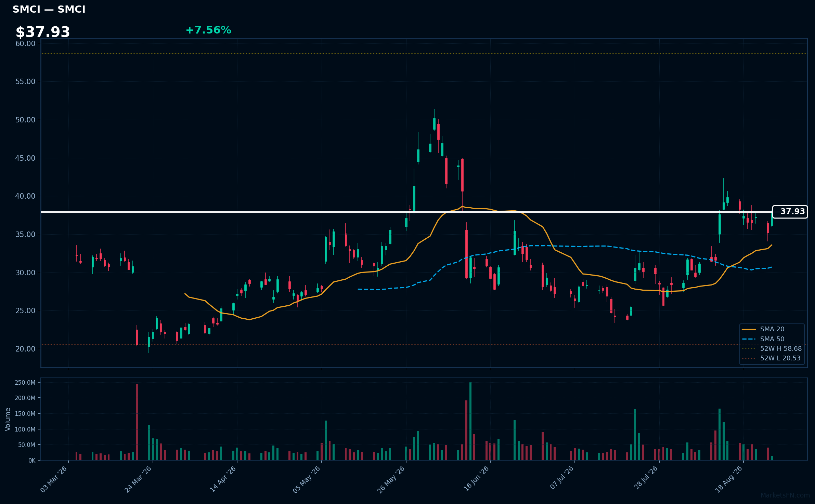This screenshot has height=504, width=815.
Task: Click the +7.56% change value
Action: [x=208, y=30]
